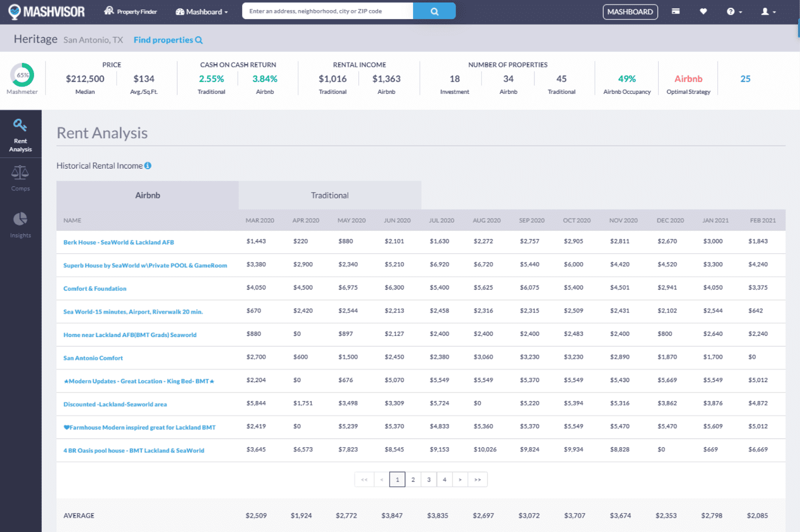Image resolution: width=800 pixels, height=532 pixels.
Task: Jump to the last page with double arrows
Action: tap(477, 479)
